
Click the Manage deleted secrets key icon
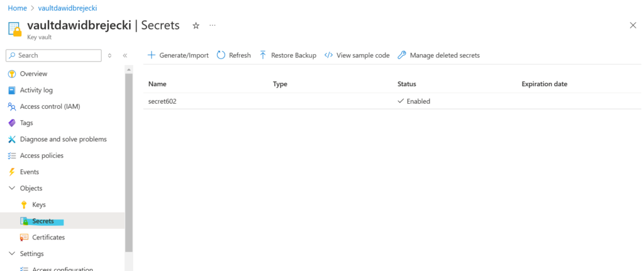402,55
